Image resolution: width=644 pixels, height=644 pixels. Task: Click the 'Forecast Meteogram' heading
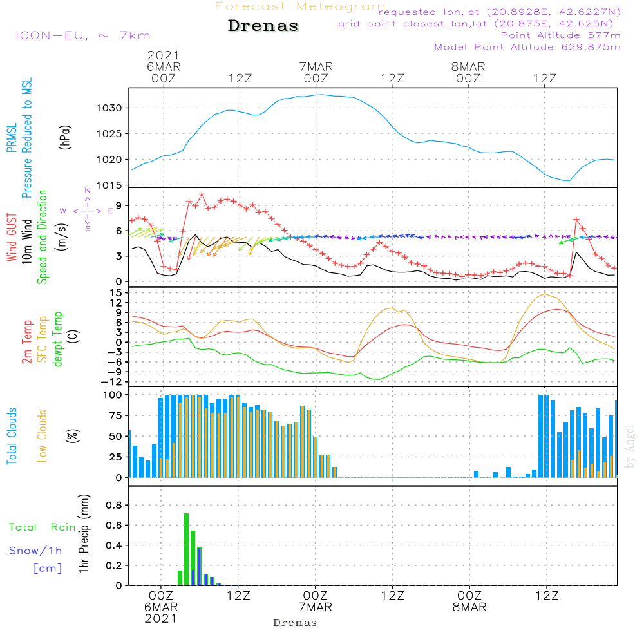300,6
